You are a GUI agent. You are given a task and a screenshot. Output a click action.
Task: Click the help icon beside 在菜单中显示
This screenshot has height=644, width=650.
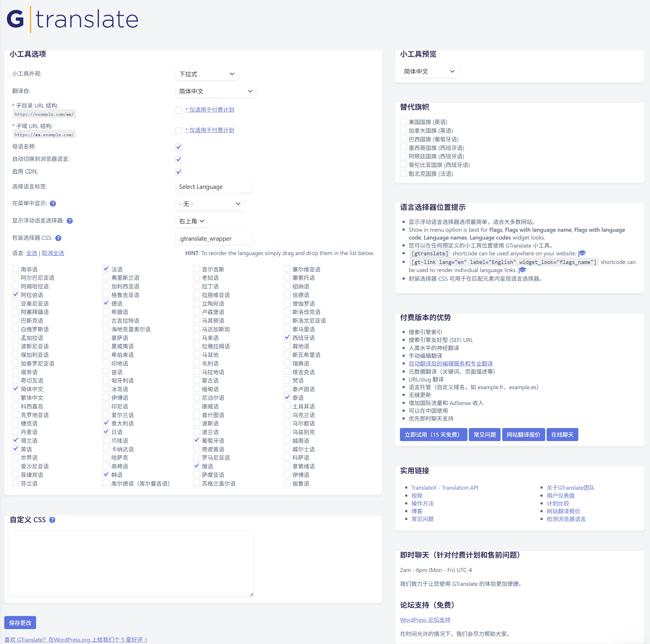[53, 204]
